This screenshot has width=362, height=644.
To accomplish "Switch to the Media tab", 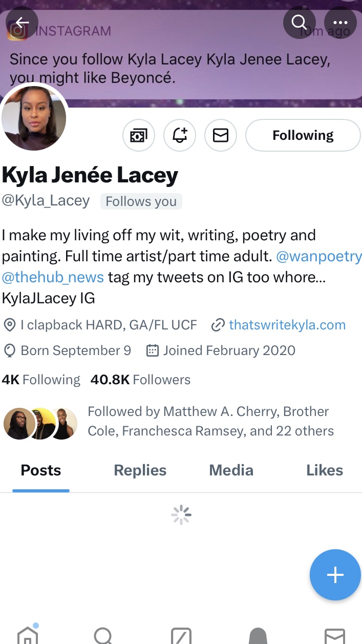I will click(x=231, y=470).
